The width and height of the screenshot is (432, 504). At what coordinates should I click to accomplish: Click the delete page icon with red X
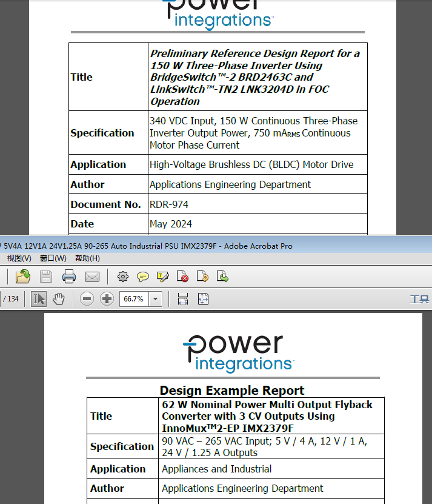coord(182,277)
